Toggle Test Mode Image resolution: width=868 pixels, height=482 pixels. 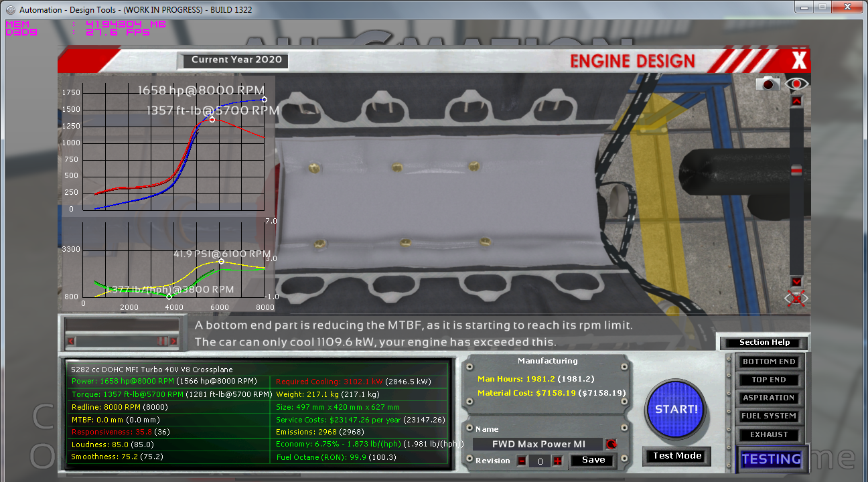677,456
